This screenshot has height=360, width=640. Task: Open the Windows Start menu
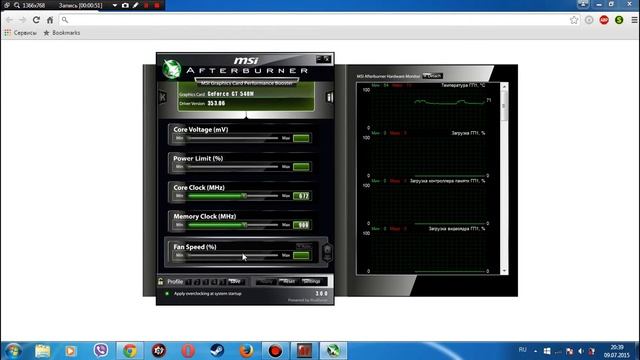pos(13,351)
